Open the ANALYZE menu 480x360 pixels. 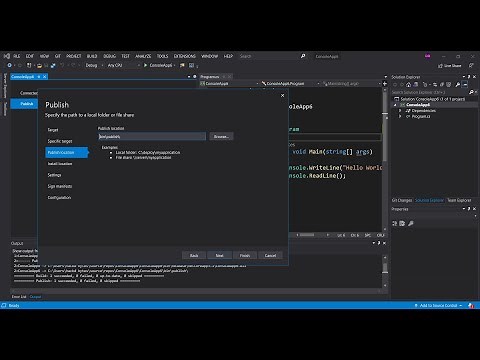pos(143,56)
